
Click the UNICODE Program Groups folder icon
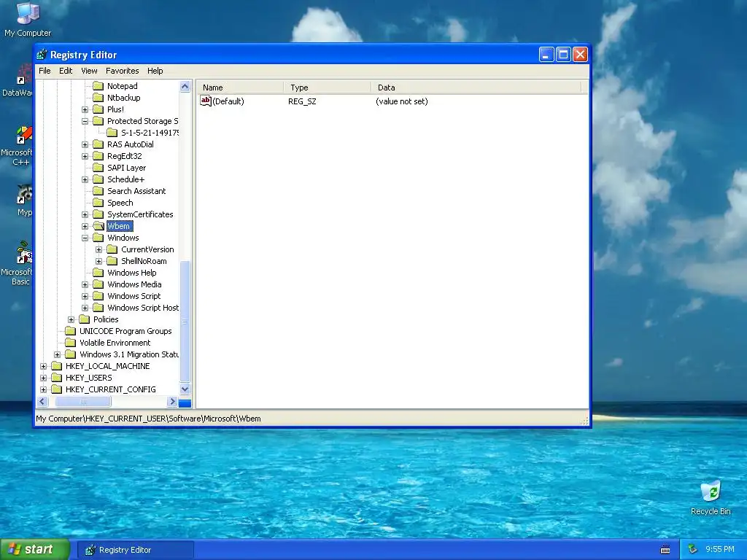71,331
